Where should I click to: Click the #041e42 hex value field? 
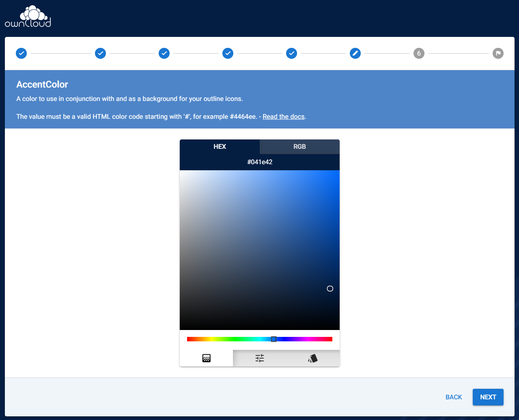tap(260, 162)
